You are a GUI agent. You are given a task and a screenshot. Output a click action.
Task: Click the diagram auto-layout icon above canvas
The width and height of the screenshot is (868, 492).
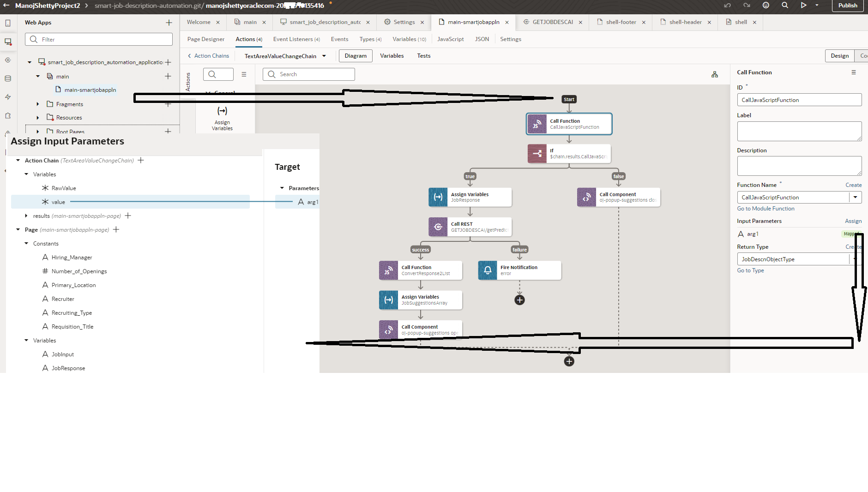[x=715, y=74]
